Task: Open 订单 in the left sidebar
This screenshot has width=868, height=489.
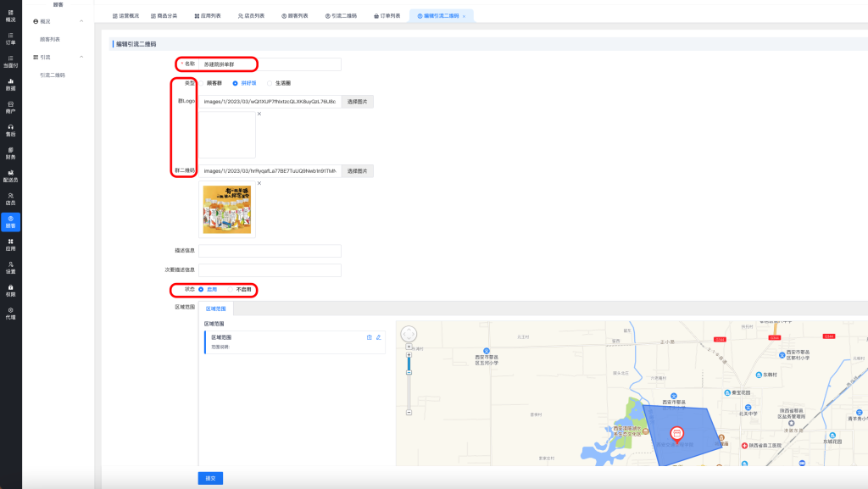Action: [x=10, y=38]
